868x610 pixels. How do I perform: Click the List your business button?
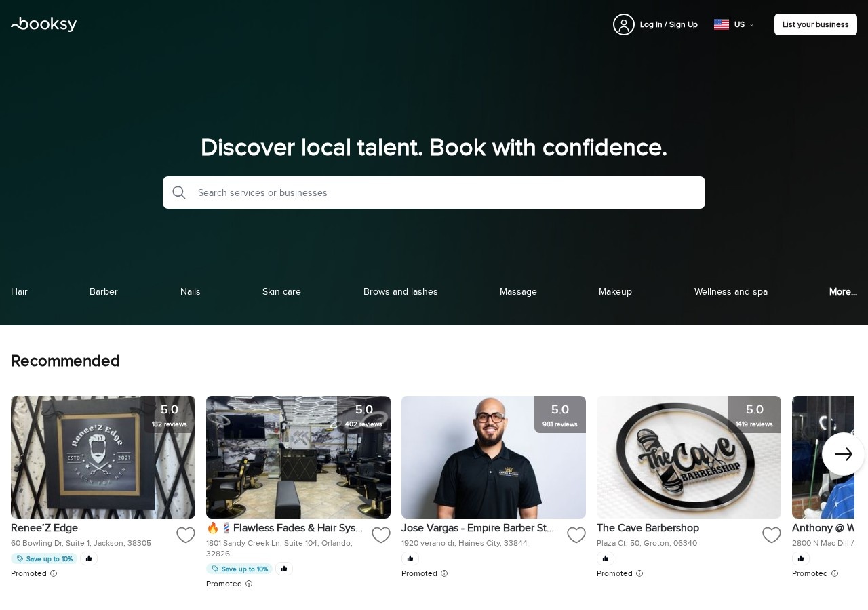tap(816, 24)
